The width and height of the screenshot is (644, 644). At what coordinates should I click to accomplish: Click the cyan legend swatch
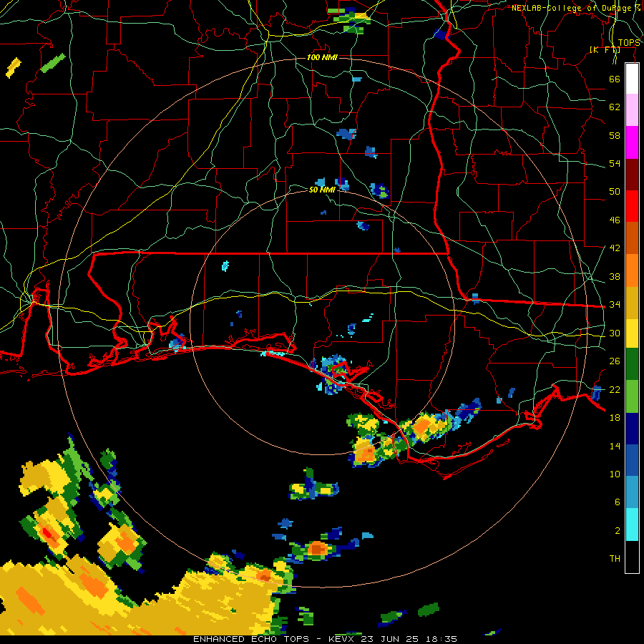632,525
